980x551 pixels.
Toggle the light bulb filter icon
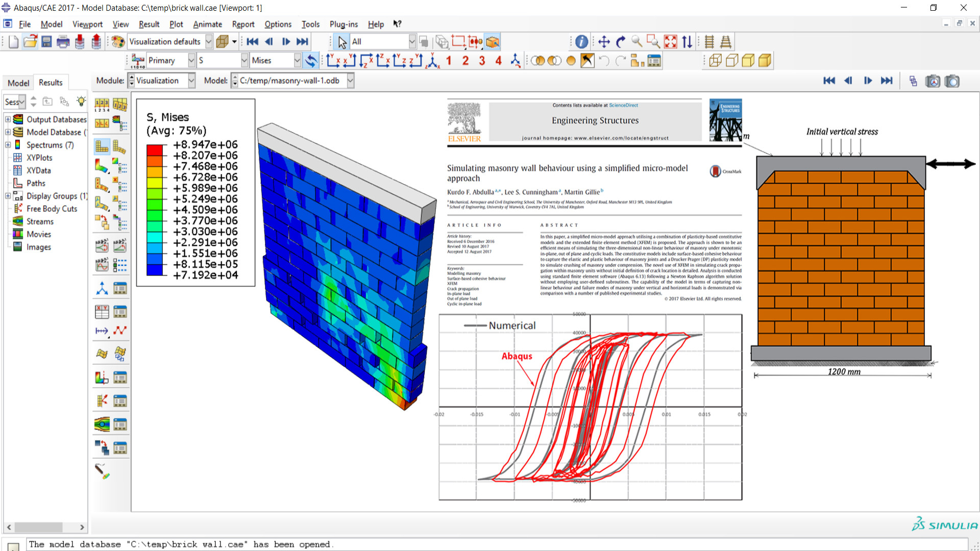point(81,101)
